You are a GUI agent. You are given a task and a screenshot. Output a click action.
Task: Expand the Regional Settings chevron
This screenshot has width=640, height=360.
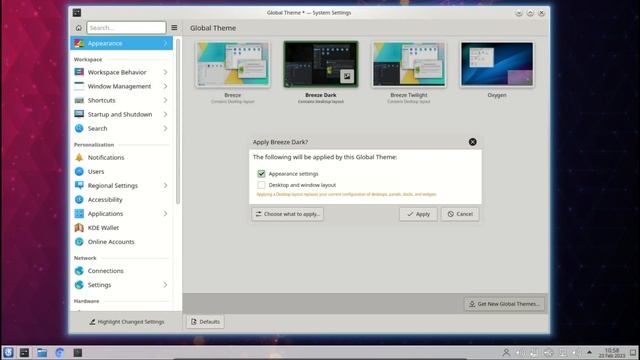tap(165, 185)
